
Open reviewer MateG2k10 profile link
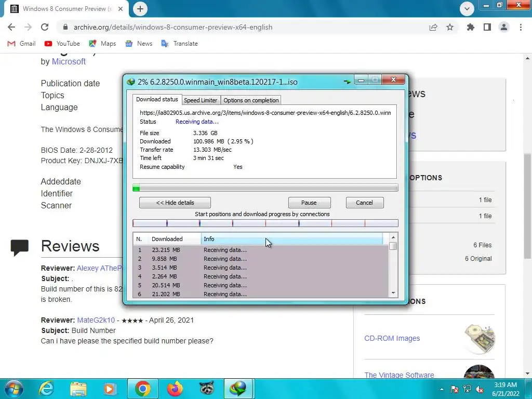96,320
